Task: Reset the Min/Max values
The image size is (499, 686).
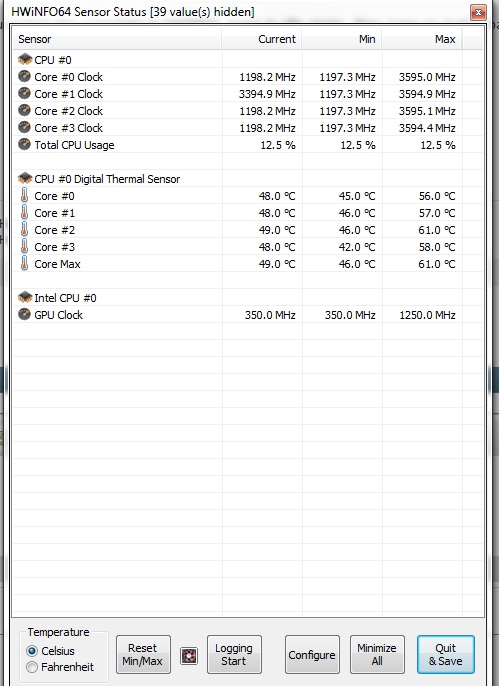Action: point(143,654)
